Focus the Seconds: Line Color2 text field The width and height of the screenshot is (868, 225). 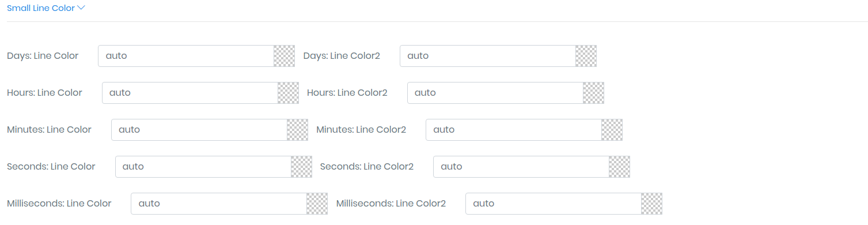(521, 167)
